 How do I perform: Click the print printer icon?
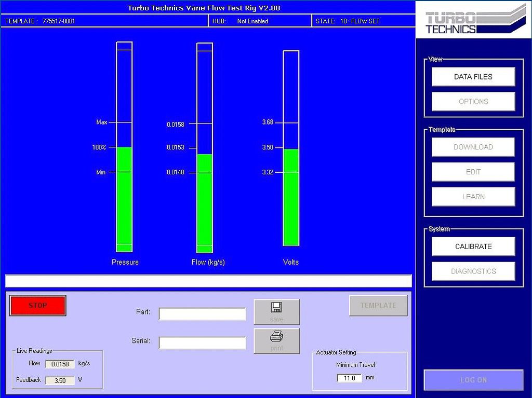(276, 337)
